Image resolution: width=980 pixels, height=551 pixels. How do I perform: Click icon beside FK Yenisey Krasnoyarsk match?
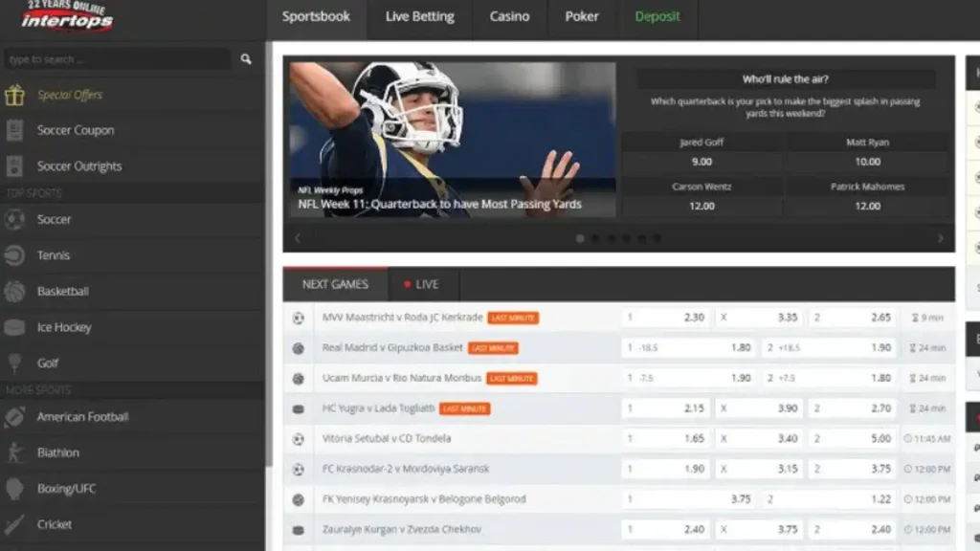pos(299,499)
